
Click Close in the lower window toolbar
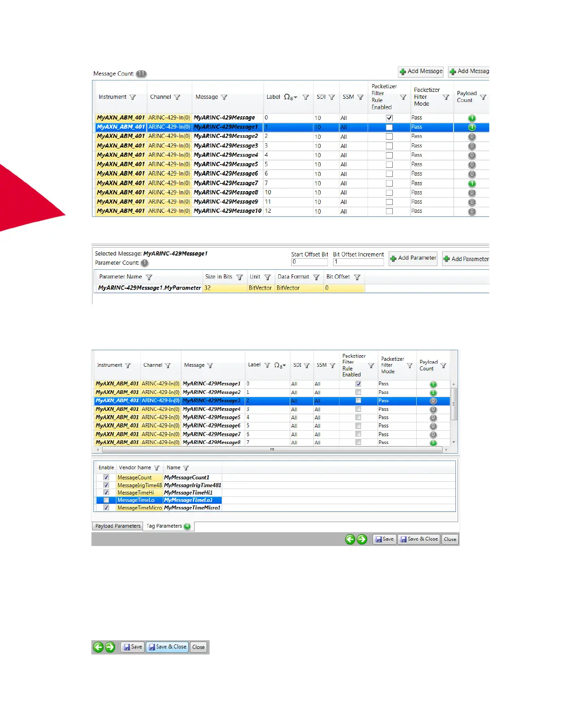pos(450,540)
